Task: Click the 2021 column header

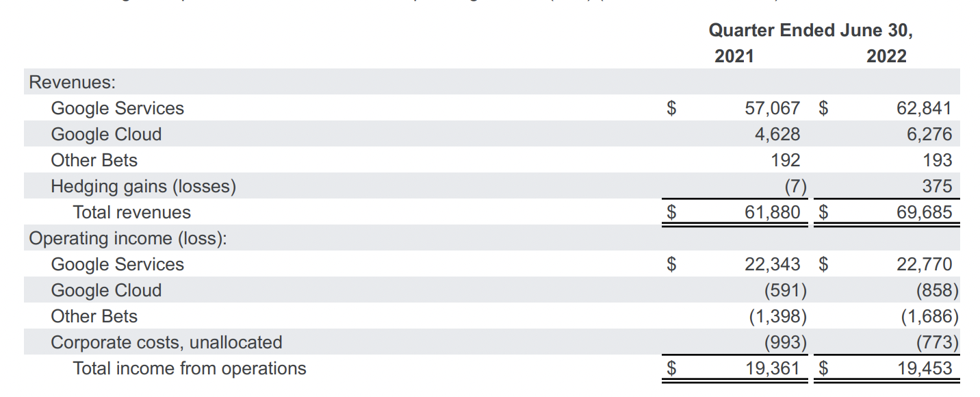Action: pyautogui.click(x=734, y=56)
